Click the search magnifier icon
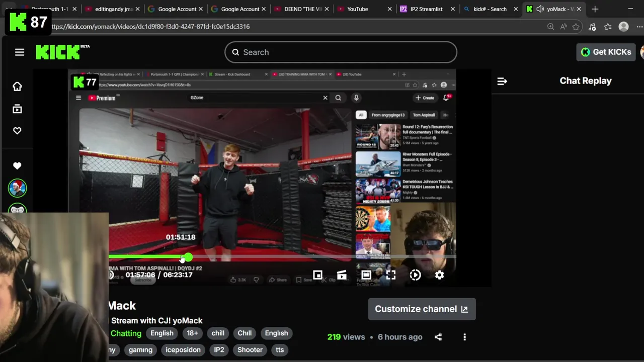Viewport: 644px width, 362px height. [x=235, y=52]
